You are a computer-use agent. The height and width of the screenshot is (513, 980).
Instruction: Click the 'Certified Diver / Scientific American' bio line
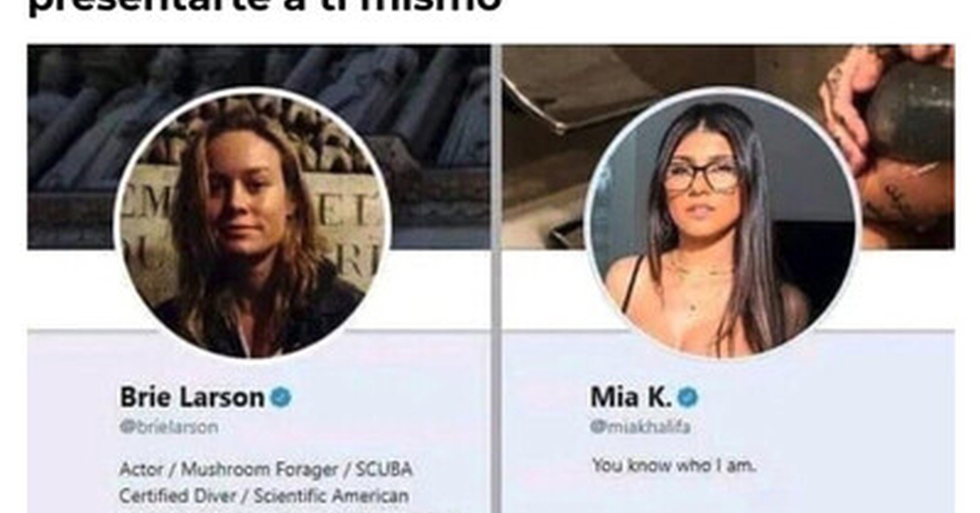pos(264,496)
